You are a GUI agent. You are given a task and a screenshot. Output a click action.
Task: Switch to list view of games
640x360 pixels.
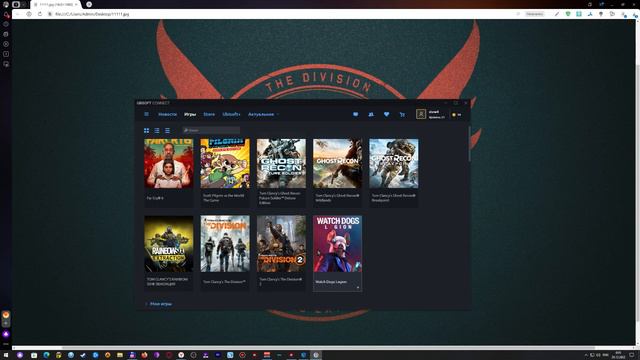[x=157, y=130]
